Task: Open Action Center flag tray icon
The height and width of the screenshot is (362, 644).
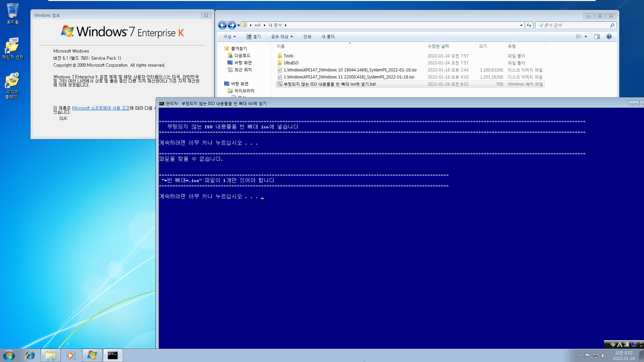Action: 587,356
